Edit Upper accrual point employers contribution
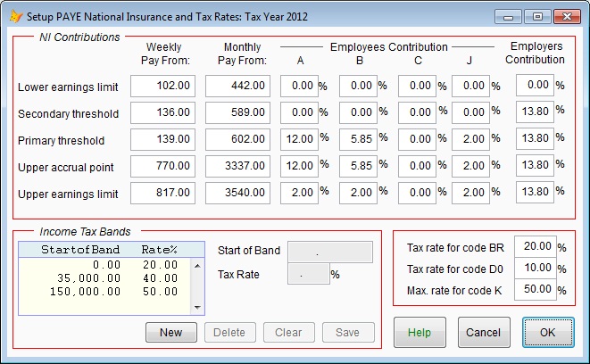 (x=535, y=165)
